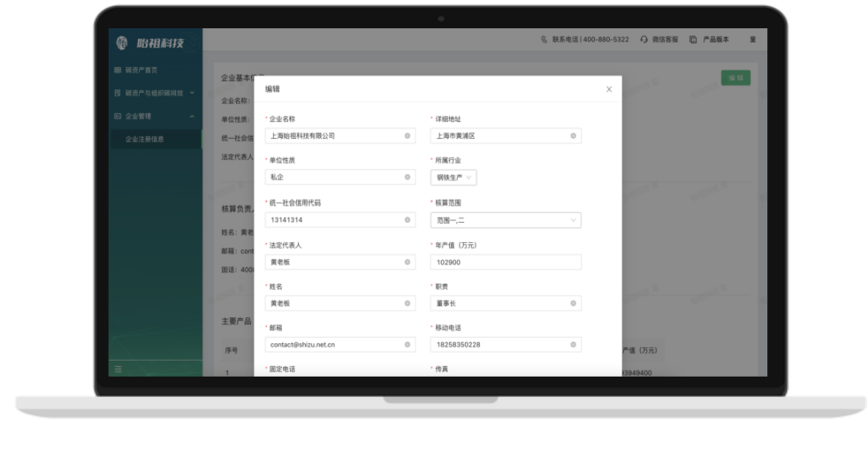
Task: Expand the 碳资产与组织碳排放 menu chevron
Action: pos(192,93)
